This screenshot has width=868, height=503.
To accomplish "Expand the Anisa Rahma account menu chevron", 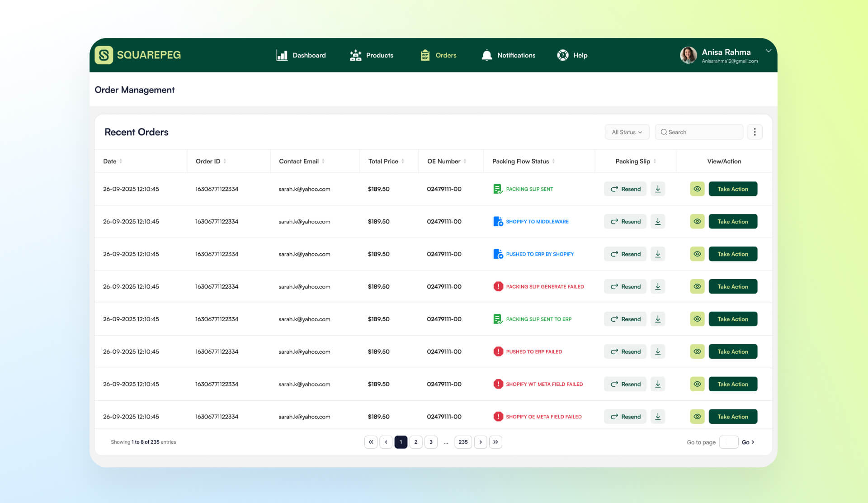I will (x=768, y=51).
